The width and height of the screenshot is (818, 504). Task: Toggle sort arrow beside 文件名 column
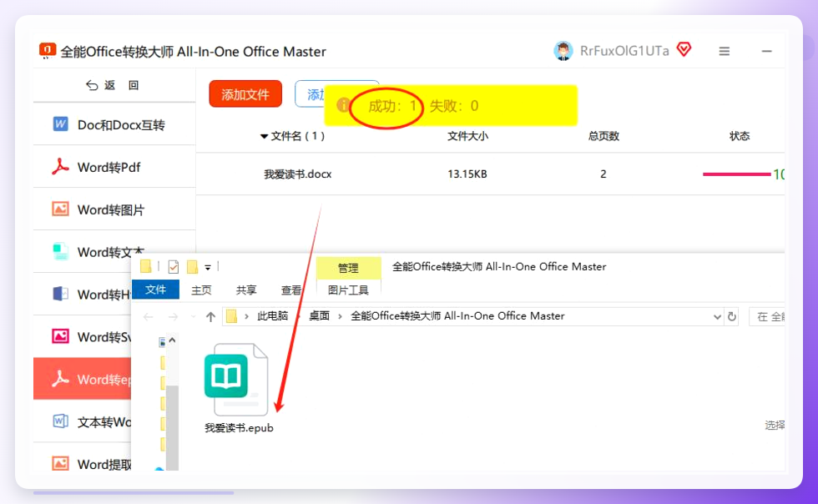[264, 137]
